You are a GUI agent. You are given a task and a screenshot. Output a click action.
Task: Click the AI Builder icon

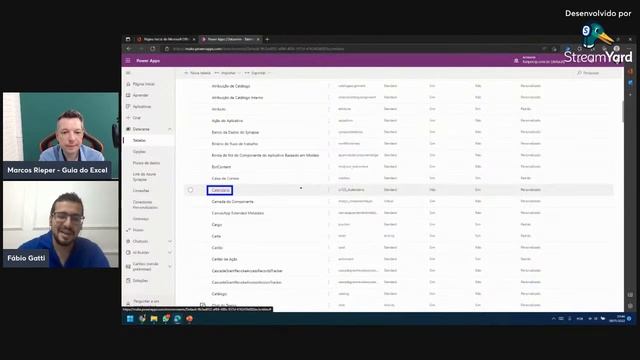click(x=128, y=253)
